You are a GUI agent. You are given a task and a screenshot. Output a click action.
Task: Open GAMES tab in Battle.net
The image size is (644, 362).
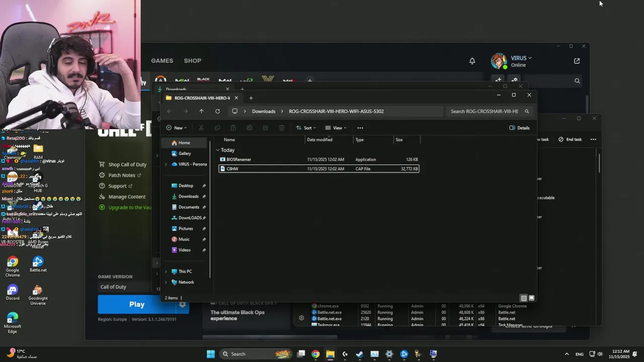pos(162,60)
